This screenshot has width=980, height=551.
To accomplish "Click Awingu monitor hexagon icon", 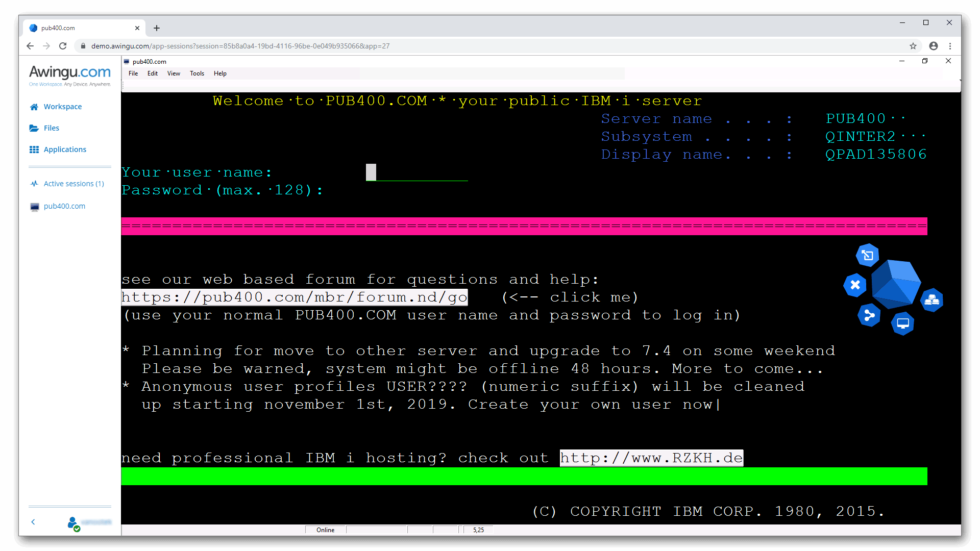I will pos(902,323).
